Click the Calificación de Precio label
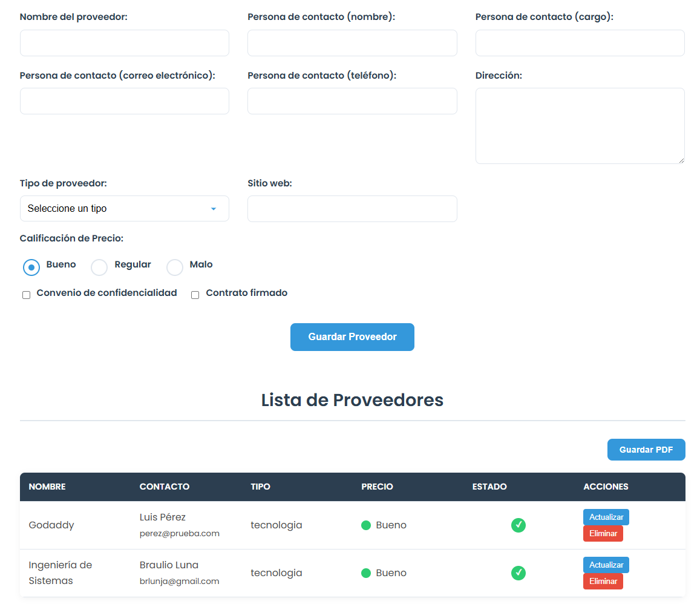700x607 pixels. pyautogui.click(x=71, y=238)
